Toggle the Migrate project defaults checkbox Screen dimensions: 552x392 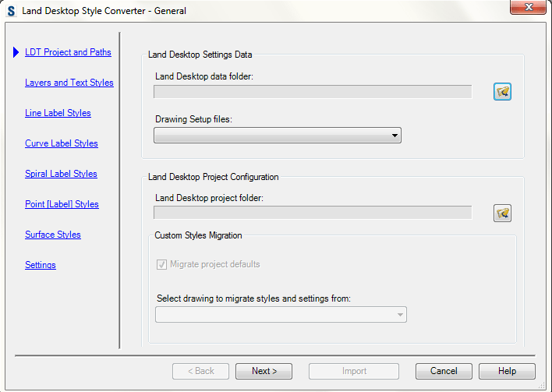[161, 264]
